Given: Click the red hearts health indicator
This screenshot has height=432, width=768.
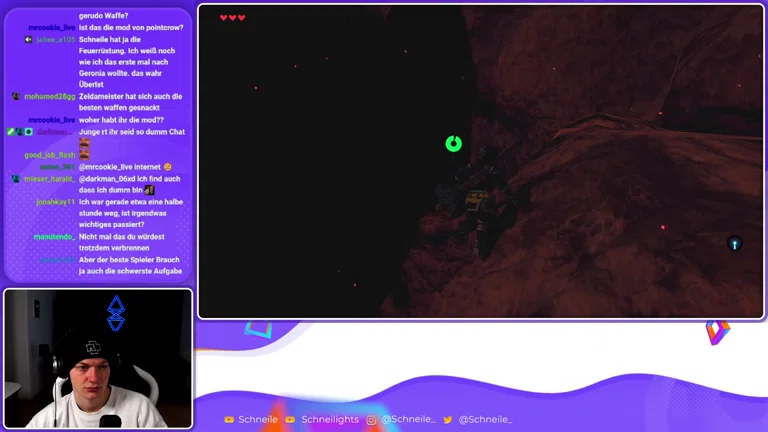Looking at the screenshot, I should point(232,18).
